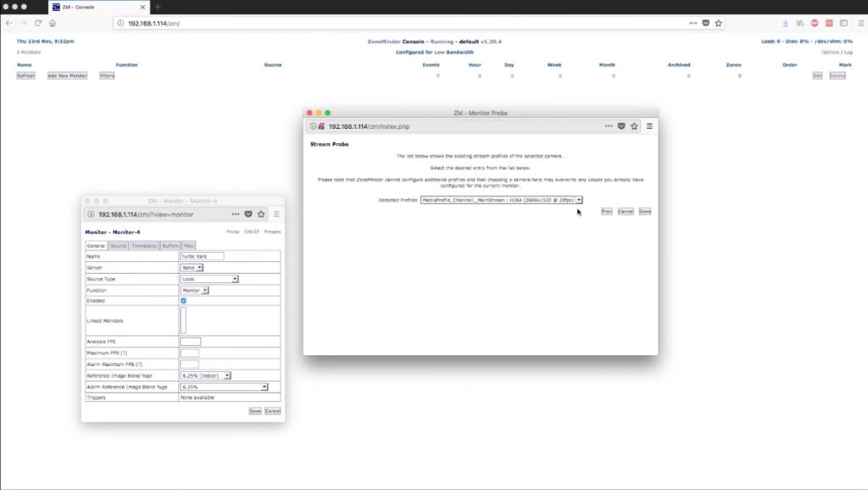Open the Detected Profiles dropdown
The width and height of the screenshot is (868, 490).
576,200
